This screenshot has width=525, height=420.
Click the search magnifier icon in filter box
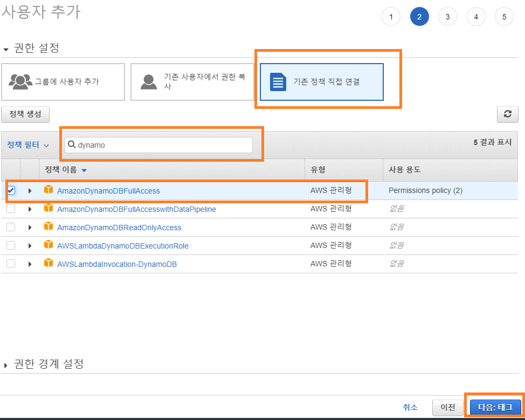71,145
